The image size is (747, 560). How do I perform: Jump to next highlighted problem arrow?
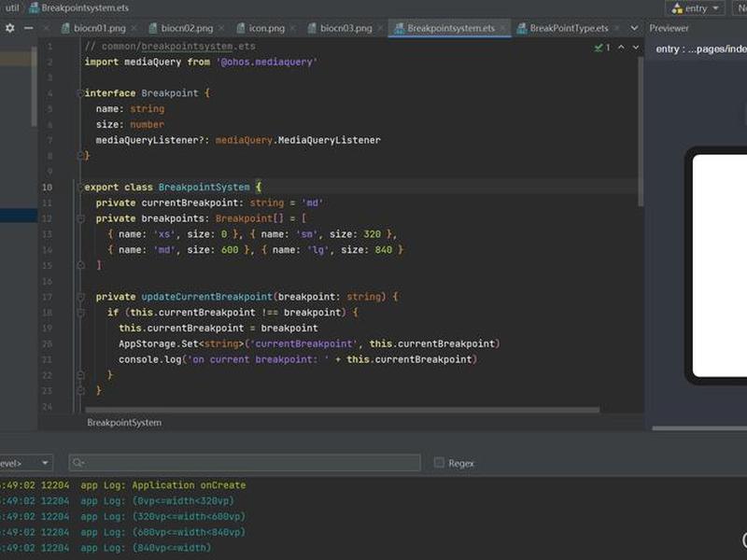(x=636, y=48)
